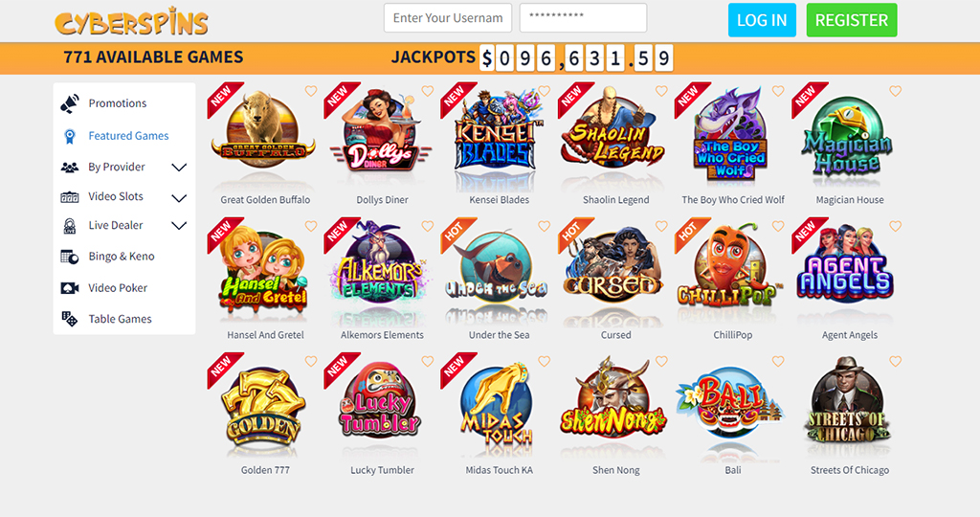Open the Kensei Blades game icon

click(498, 137)
